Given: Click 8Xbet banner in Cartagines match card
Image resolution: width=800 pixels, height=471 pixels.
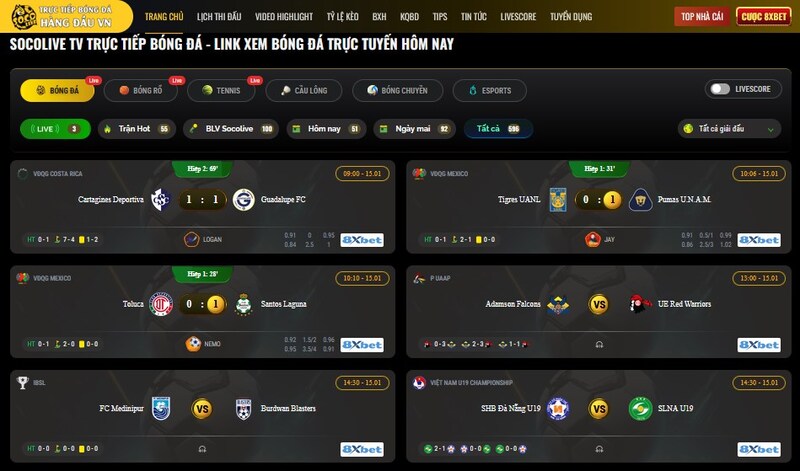Looking at the screenshot, I should (x=362, y=240).
